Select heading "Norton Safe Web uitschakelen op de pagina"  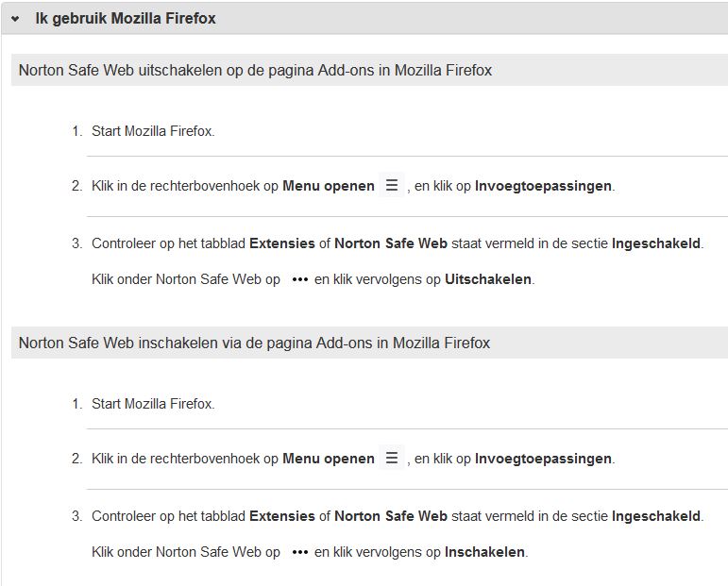click(x=255, y=70)
